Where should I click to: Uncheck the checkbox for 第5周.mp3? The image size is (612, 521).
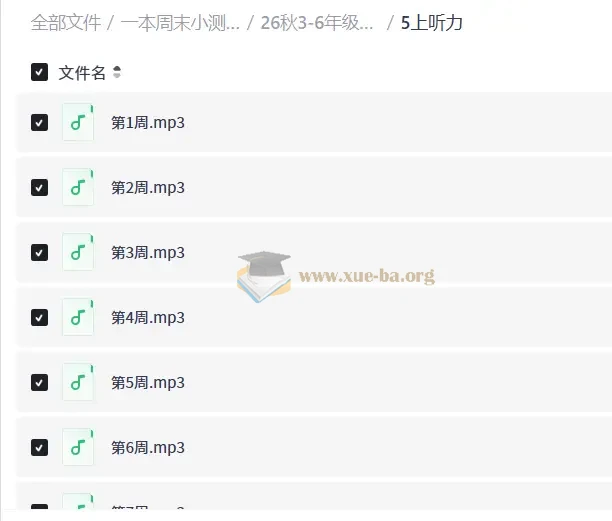pos(39,382)
